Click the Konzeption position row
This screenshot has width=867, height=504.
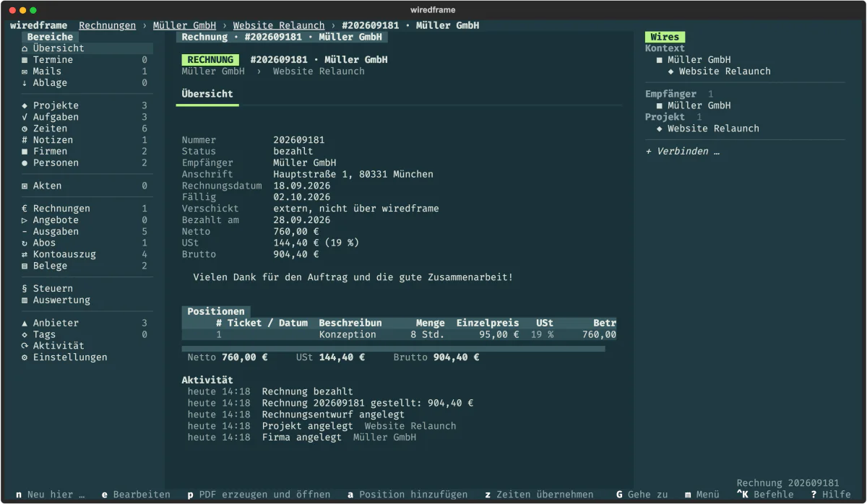pyautogui.click(x=399, y=335)
